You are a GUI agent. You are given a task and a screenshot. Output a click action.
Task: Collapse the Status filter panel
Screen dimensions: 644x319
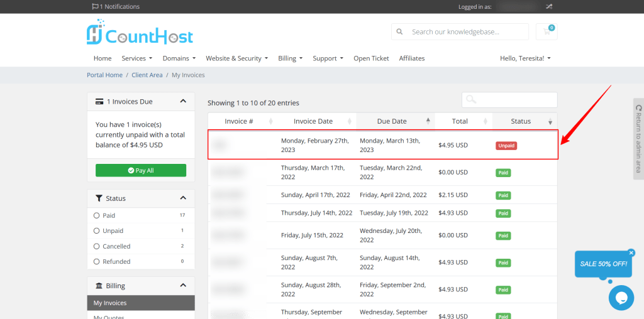point(183,198)
